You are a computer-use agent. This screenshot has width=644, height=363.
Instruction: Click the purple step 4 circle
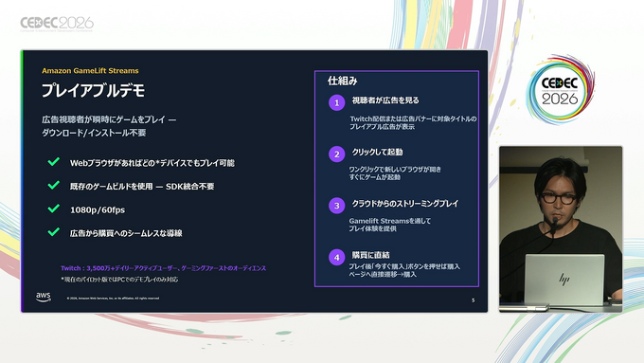coord(337,258)
